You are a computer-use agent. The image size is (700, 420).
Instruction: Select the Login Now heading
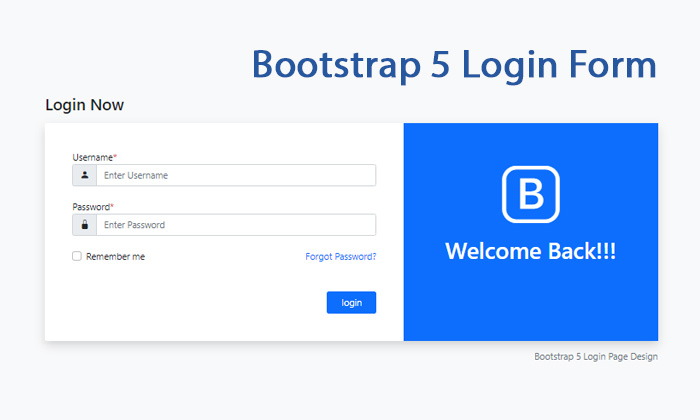point(84,105)
